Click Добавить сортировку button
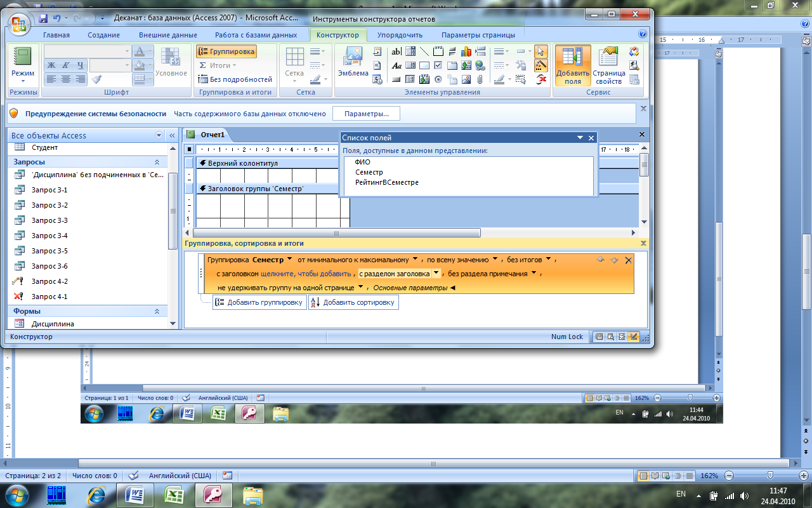Image resolution: width=812 pixels, height=508 pixels. [353, 302]
